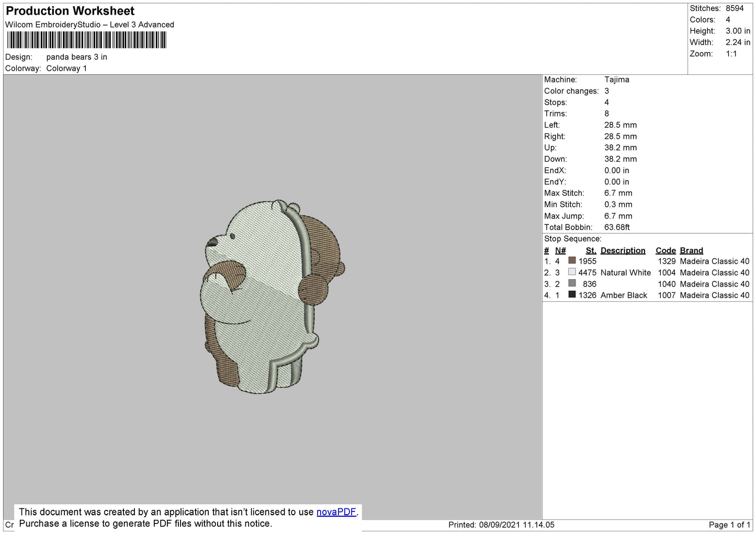Click the Down value '38.2 mm'

(620, 159)
